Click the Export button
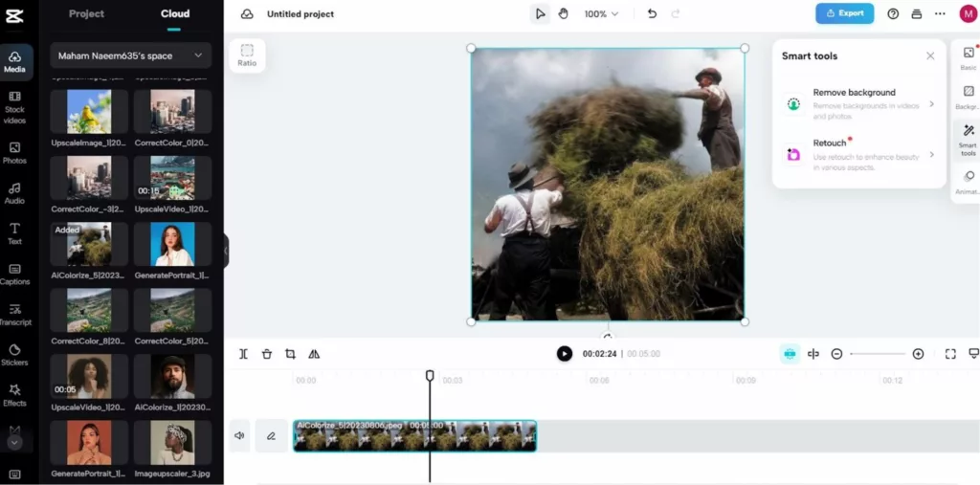Image resolution: width=980 pixels, height=485 pixels. coord(844,13)
